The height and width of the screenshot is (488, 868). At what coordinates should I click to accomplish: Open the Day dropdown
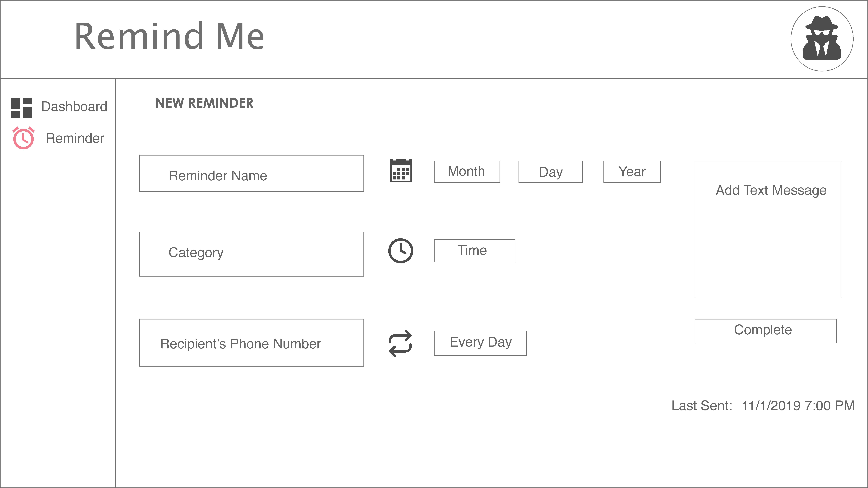coord(550,172)
